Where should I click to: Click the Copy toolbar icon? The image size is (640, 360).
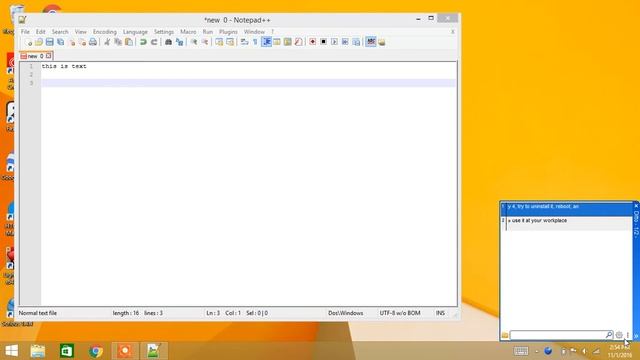pyautogui.click(x=118, y=42)
